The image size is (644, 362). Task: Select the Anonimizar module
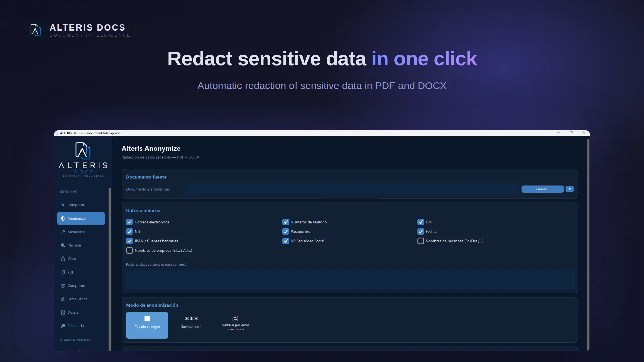click(x=81, y=219)
